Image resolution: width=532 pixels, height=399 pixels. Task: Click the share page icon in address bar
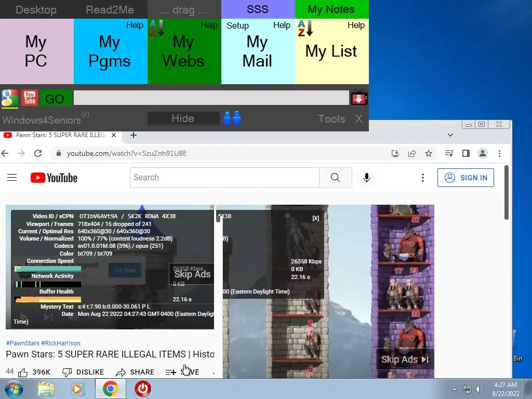[x=412, y=153]
